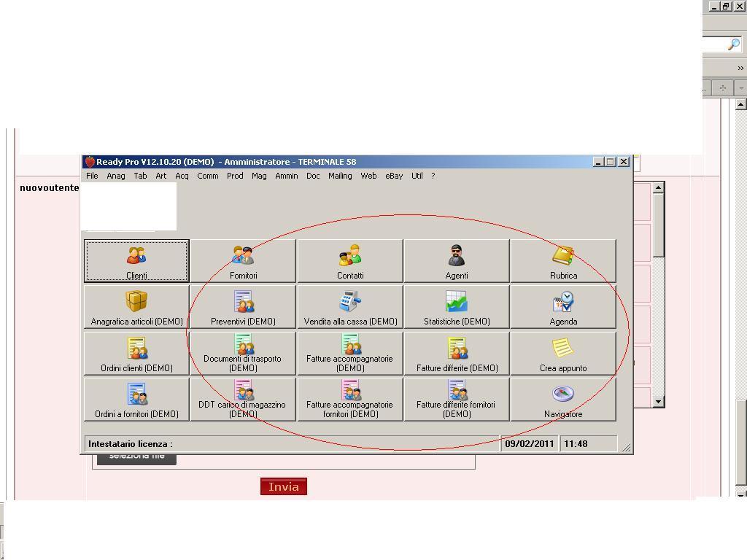747x560 pixels.
Task: Open Statistiche (DEMO)
Action: 457,307
